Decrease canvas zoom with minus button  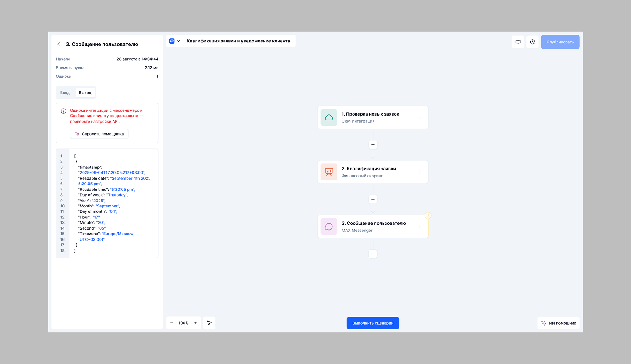coord(172,323)
